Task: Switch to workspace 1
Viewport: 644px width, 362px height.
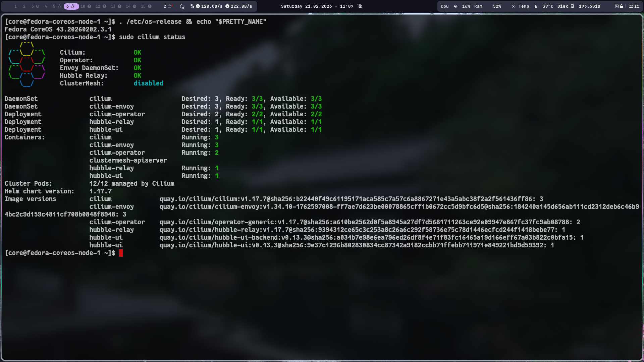Action: click(15, 6)
